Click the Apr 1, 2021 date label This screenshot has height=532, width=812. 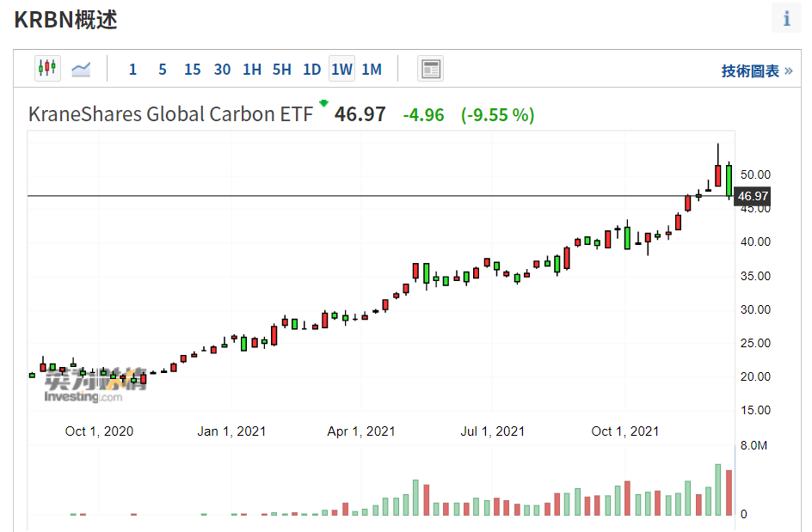coord(361,431)
